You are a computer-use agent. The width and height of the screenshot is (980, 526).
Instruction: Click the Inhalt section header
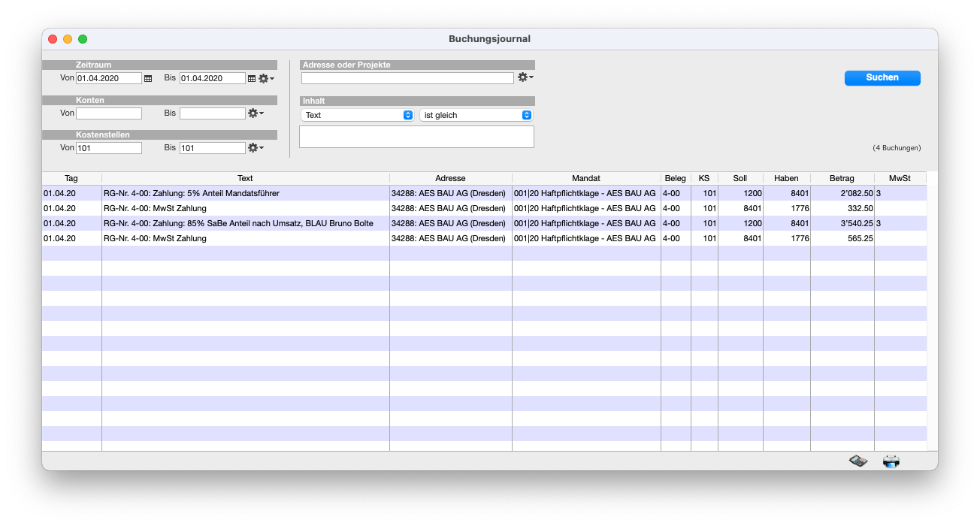coord(417,101)
